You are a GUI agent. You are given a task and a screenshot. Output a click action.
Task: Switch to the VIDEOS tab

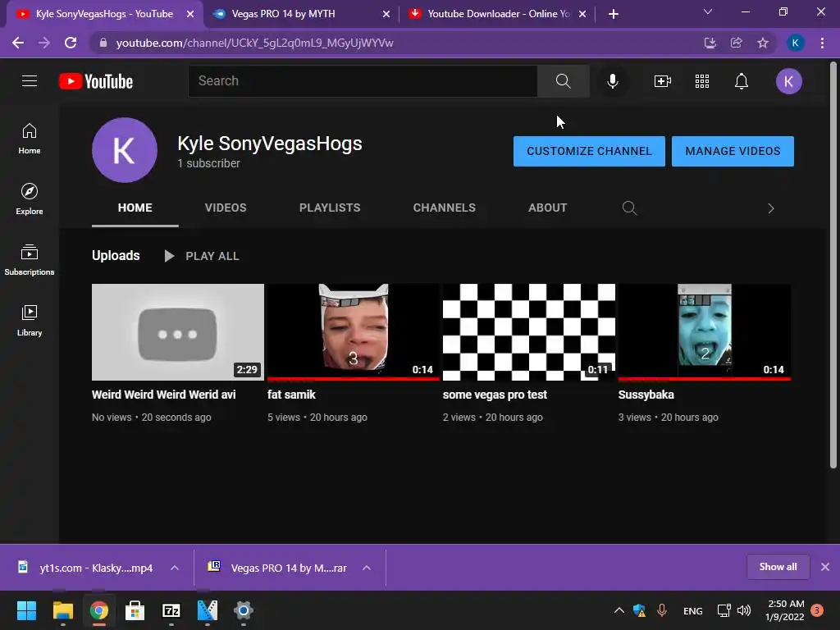click(226, 208)
